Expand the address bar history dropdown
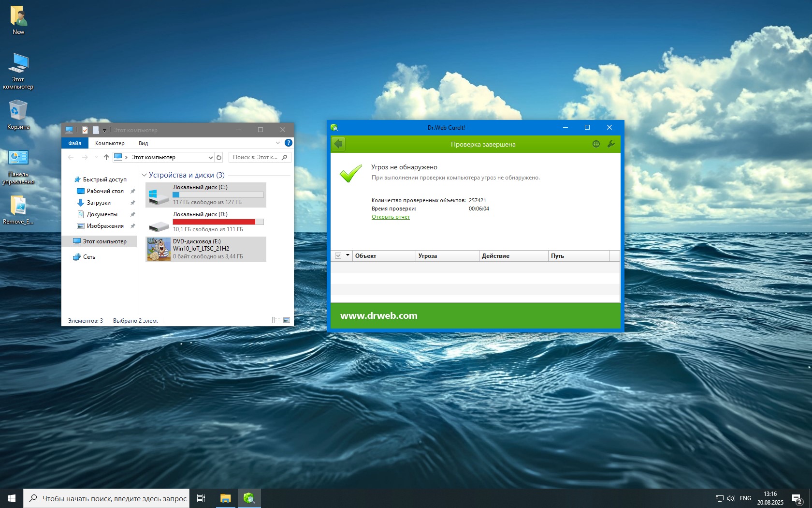812x508 pixels. coord(210,157)
